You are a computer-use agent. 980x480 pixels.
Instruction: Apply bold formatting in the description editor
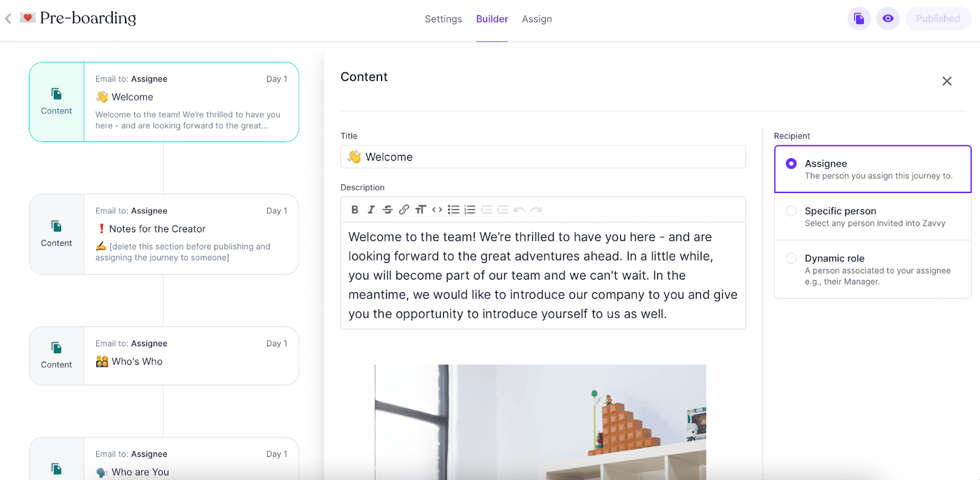click(354, 209)
